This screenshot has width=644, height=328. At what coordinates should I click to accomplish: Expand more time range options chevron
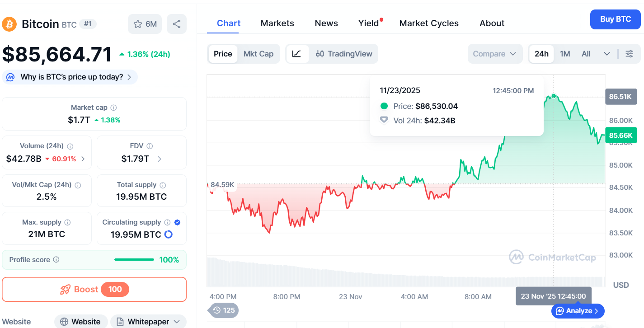click(607, 54)
